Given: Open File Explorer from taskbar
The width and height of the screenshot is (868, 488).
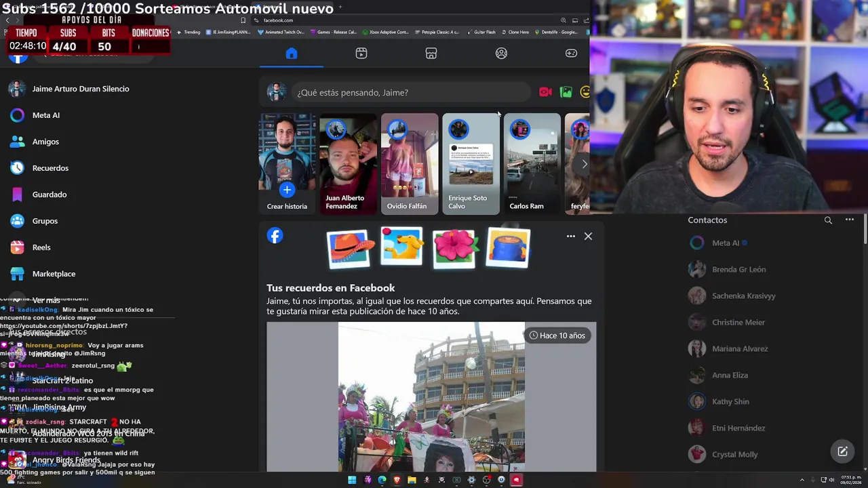Looking at the screenshot, I should pos(412,480).
